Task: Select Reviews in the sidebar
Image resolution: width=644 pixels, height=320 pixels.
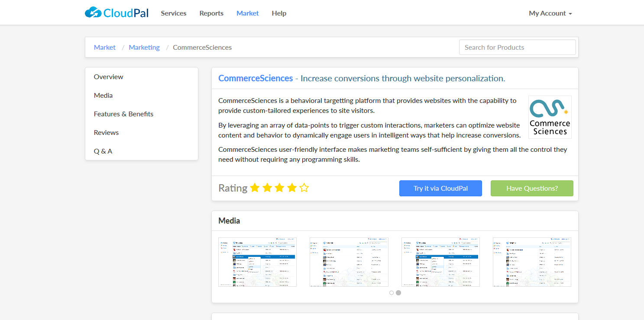Action: click(142, 132)
